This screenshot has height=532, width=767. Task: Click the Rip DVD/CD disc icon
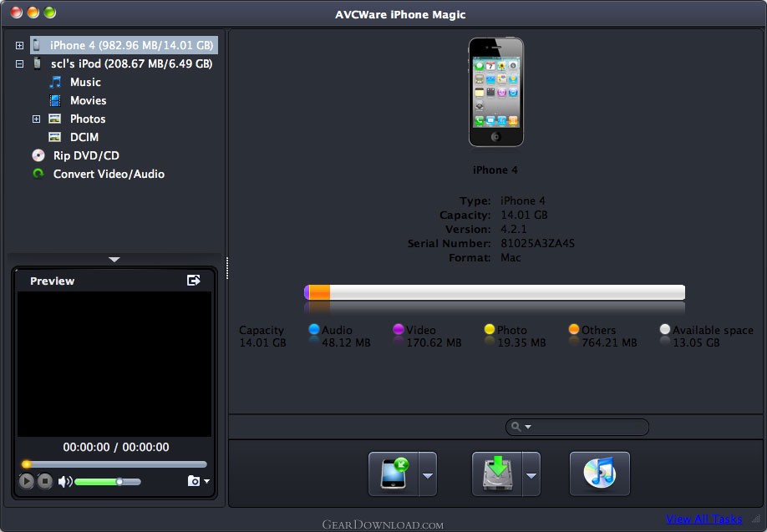pos(38,155)
